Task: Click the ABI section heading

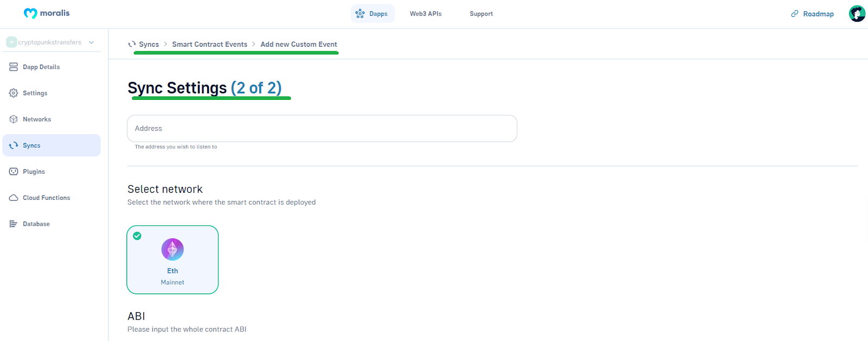Action: tap(136, 316)
